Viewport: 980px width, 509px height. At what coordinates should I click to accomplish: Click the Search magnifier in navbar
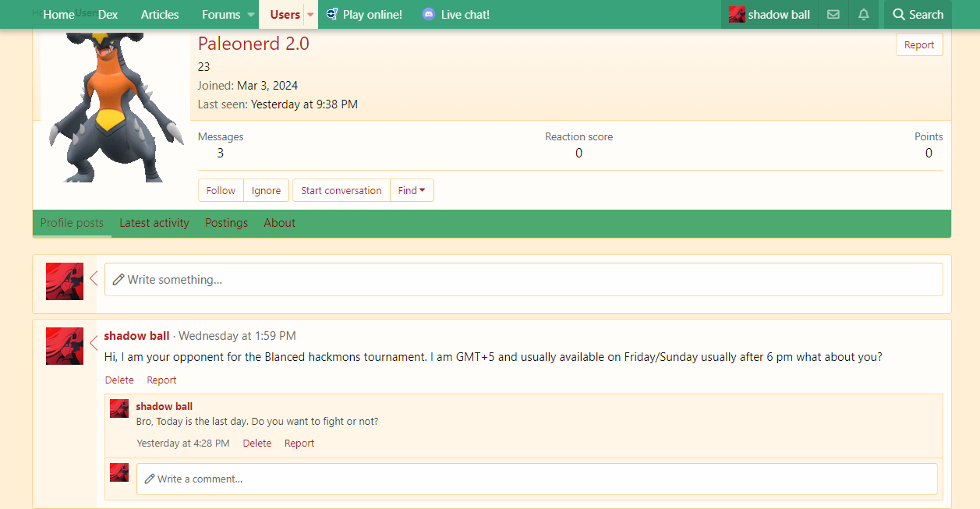(x=918, y=14)
